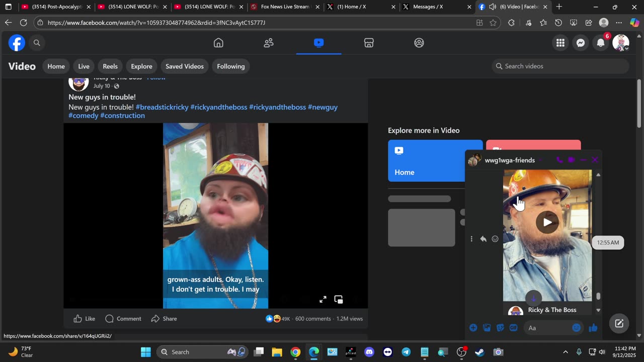Viewport: 644px width, 362px height.
Task: Refresh the browser page
Action: click(x=23, y=23)
